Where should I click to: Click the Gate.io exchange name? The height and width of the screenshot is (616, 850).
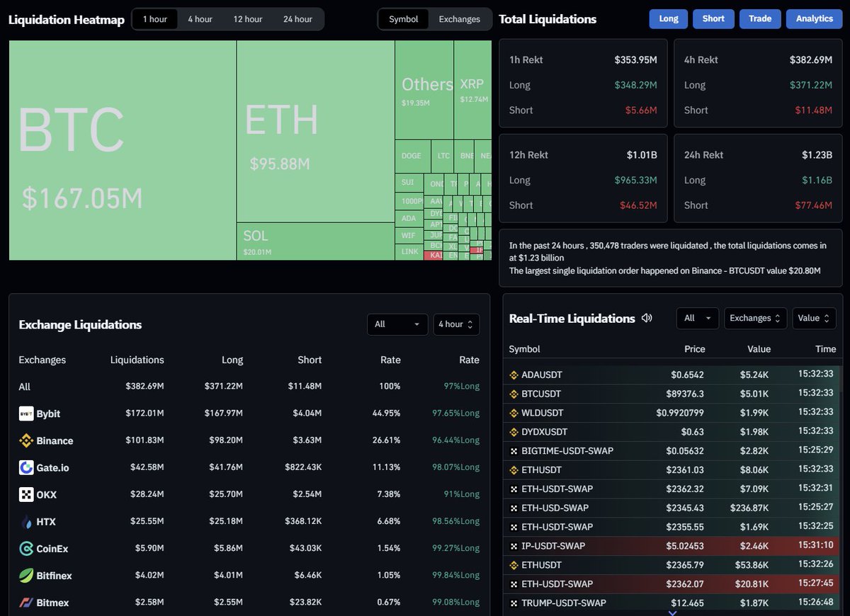(53, 467)
